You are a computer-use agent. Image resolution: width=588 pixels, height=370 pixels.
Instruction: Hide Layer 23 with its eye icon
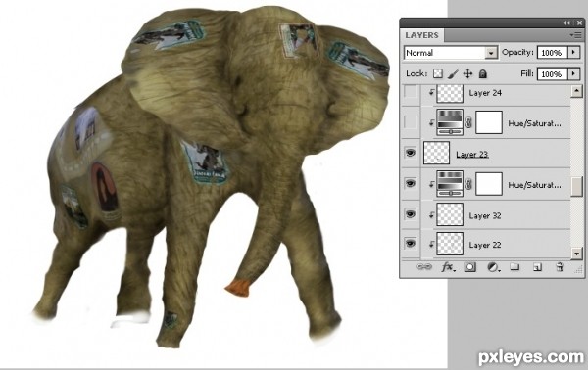point(411,153)
